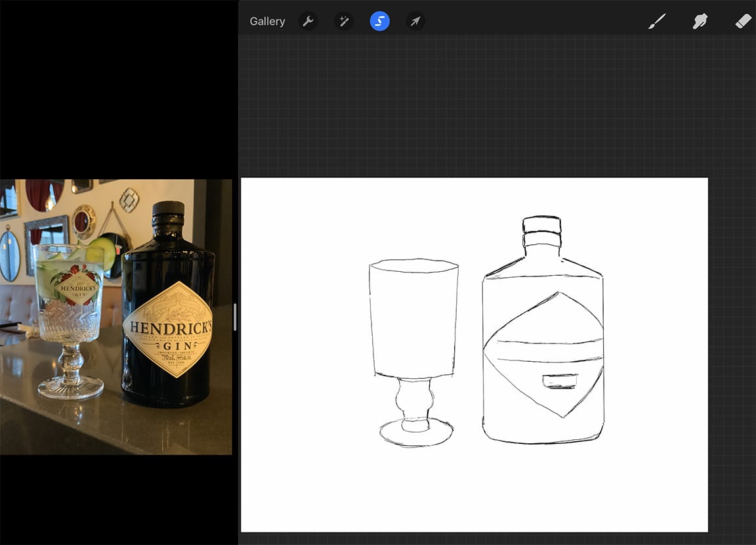Open the Adjustments panel with the magic wand
756x545 pixels.
coord(344,20)
